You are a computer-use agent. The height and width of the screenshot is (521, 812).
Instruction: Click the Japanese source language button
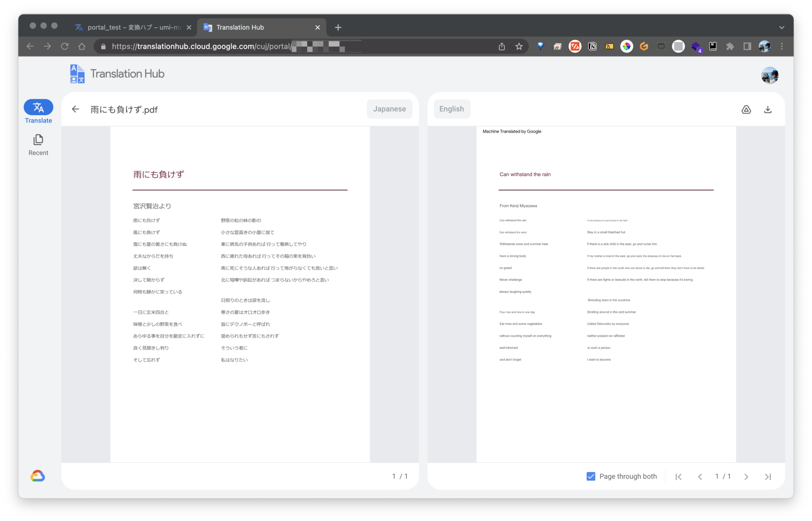[389, 109]
